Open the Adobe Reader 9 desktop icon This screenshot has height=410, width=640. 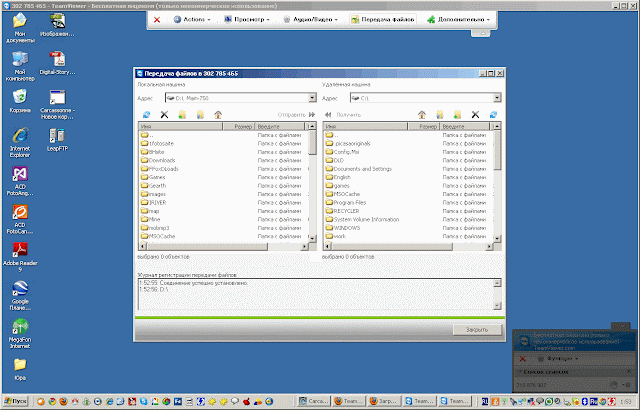click(19, 255)
